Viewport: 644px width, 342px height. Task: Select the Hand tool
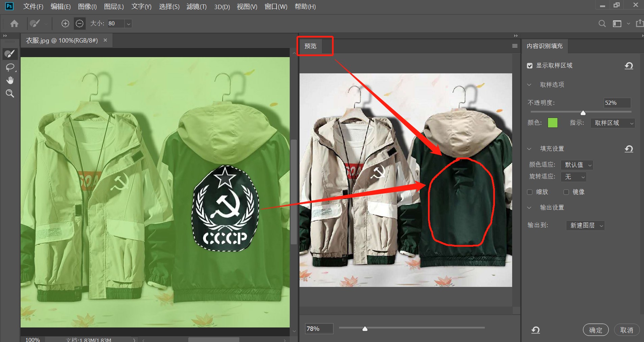coord(10,80)
